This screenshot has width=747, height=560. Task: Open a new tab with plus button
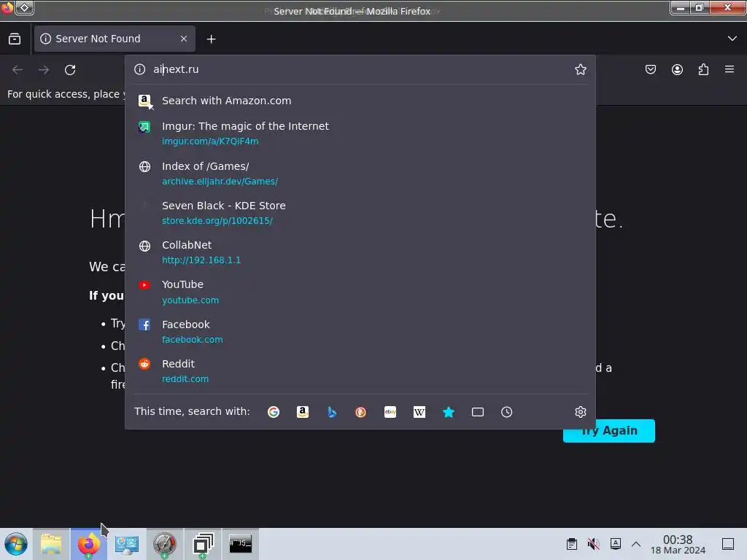coord(211,39)
